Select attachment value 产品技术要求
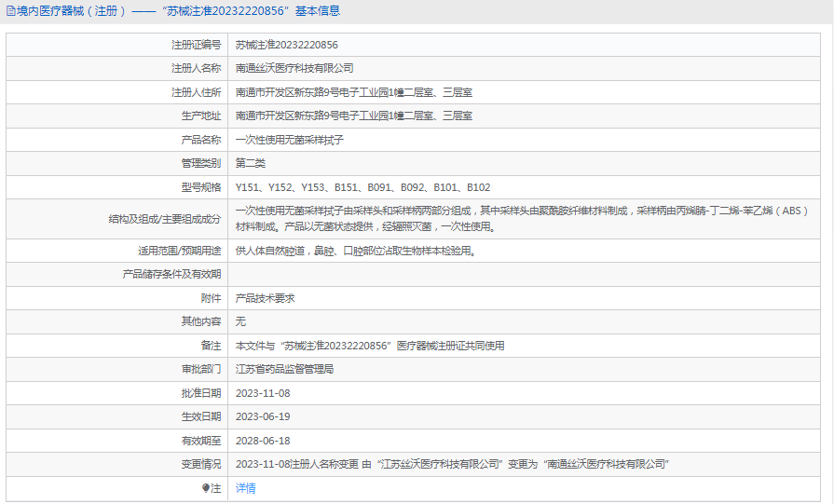The width and height of the screenshot is (834, 504). (265, 298)
